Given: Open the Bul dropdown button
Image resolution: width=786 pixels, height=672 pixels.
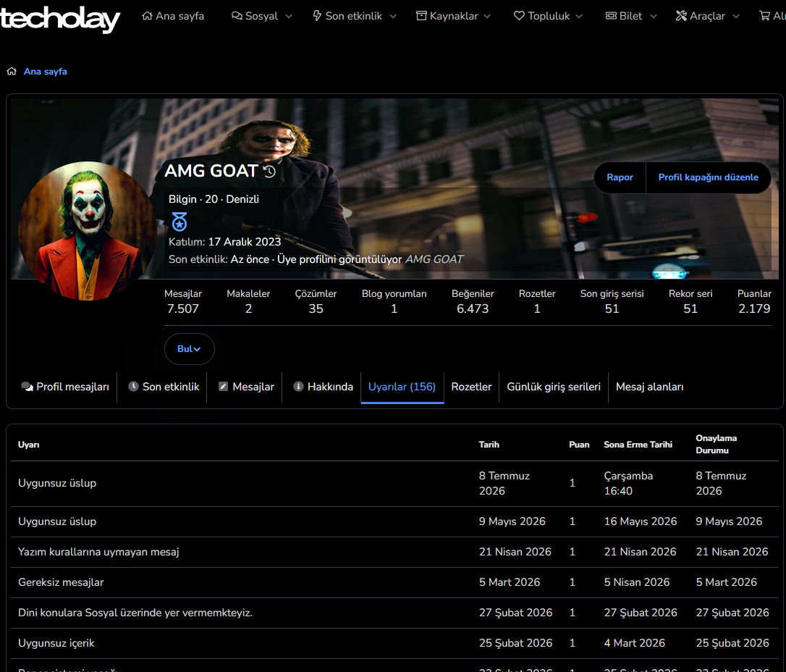Looking at the screenshot, I should tap(189, 349).
